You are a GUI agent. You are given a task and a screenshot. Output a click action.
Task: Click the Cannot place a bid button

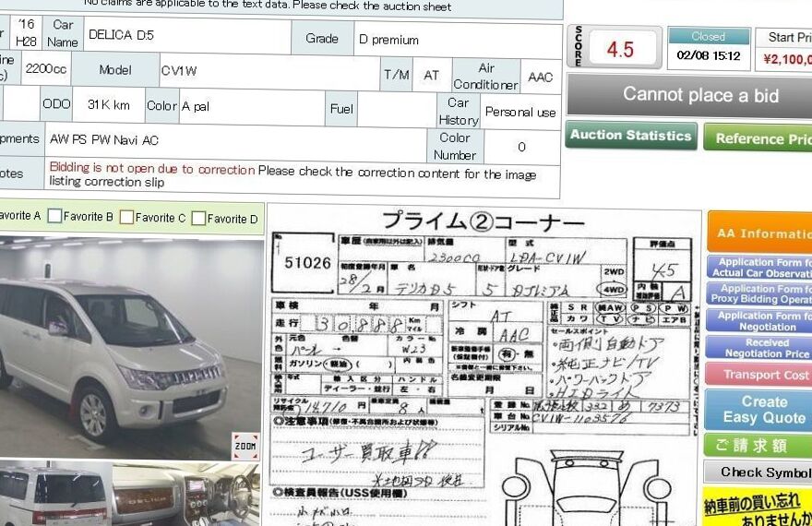[x=689, y=96]
